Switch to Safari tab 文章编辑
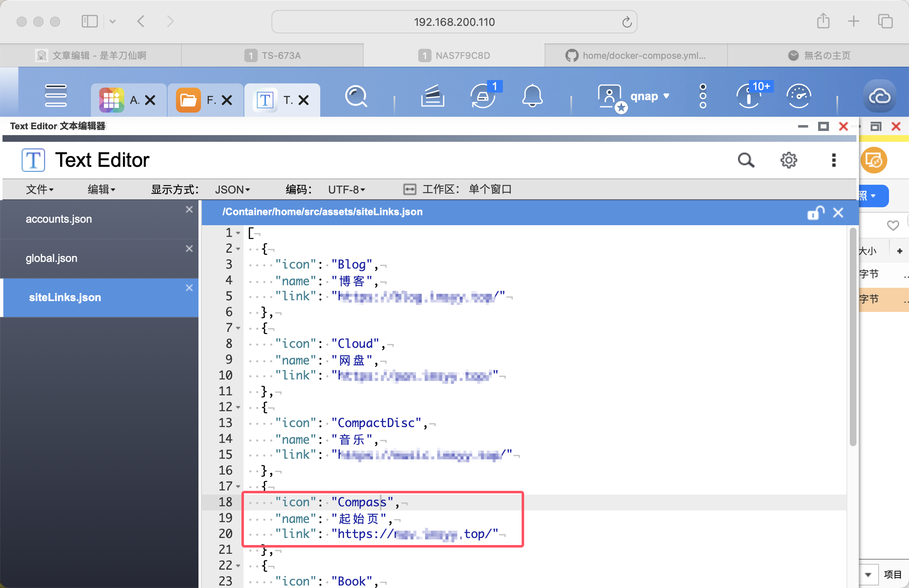The width and height of the screenshot is (909, 588). point(91,55)
